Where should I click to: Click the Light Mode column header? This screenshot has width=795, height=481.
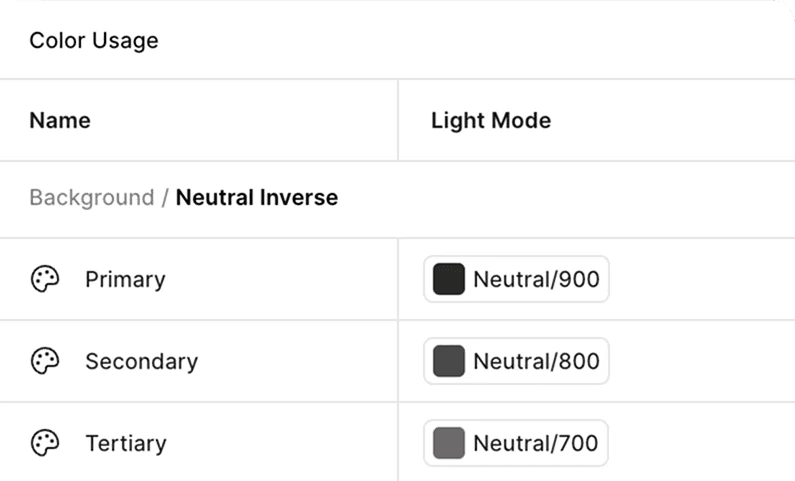(x=491, y=121)
